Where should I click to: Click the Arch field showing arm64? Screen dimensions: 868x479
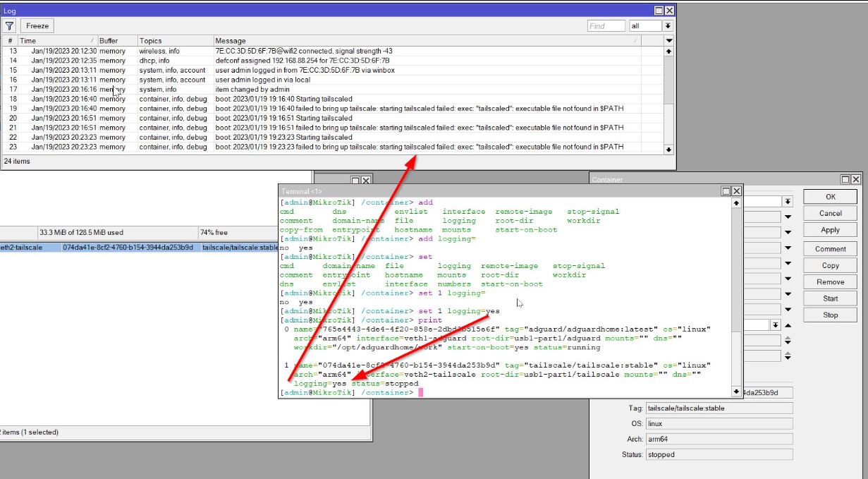click(719, 439)
